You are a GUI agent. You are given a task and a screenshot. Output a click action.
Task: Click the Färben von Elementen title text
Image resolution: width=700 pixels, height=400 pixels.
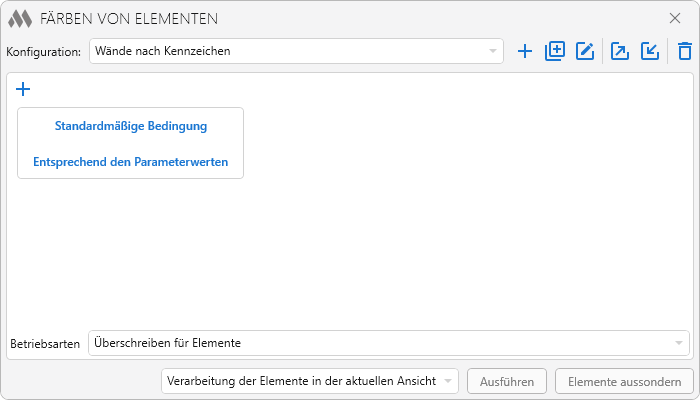pyautogui.click(x=129, y=18)
